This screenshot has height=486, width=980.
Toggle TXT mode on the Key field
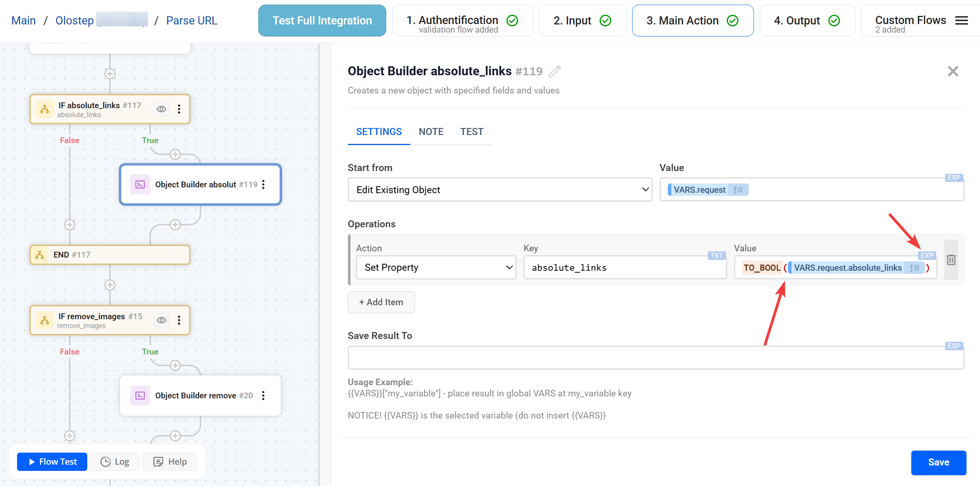coord(716,256)
